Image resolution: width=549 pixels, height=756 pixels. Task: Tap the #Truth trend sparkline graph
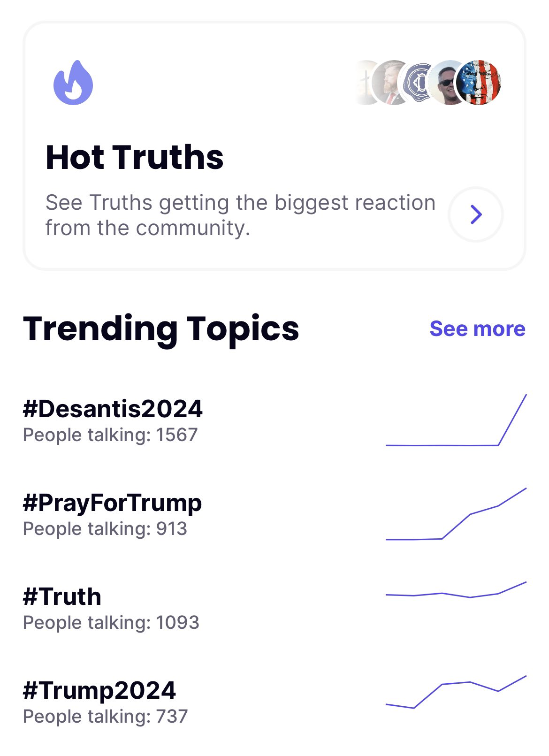[456, 589]
